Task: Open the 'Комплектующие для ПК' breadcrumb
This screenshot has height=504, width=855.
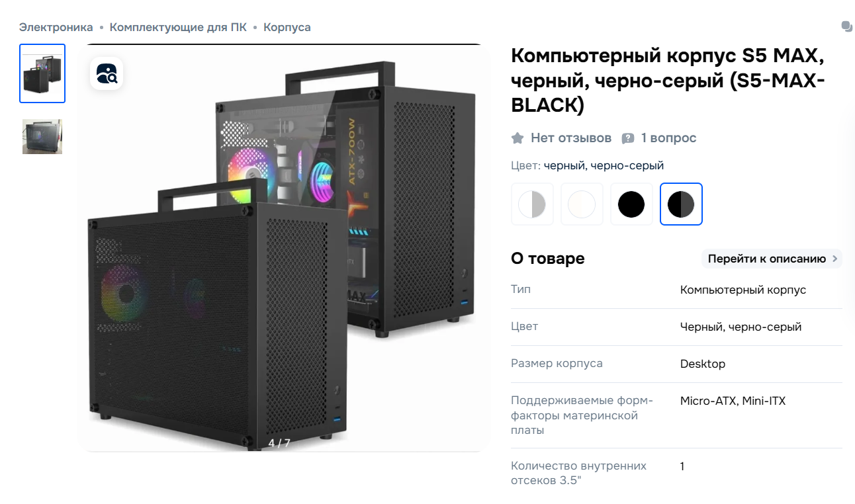Action: point(178,27)
